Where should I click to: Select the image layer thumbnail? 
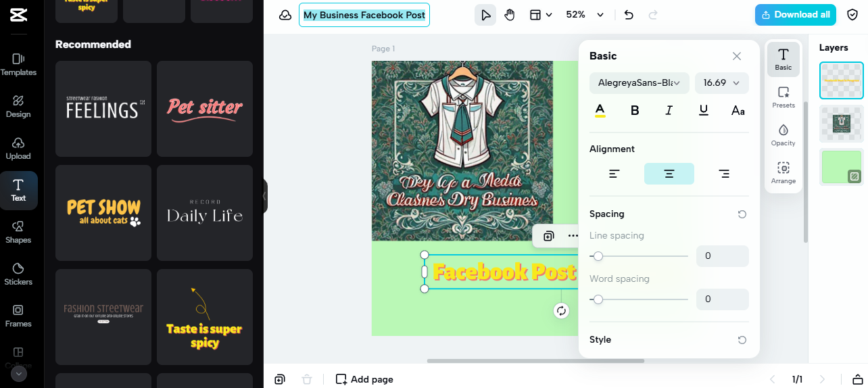click(842, 124)
